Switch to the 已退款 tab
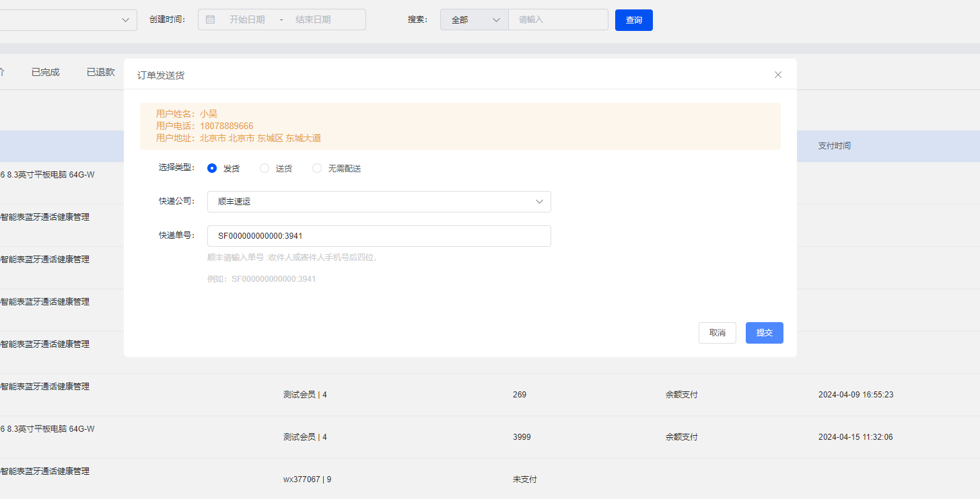The image size is (980, 499). 100,72
